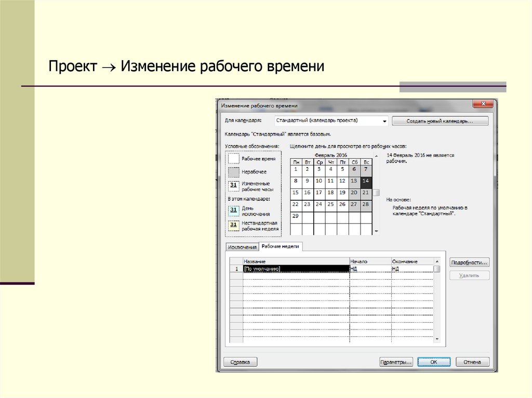Viewport: 532px width, 398px height.
Task: Select February 15 in calendar
Action: pos(296,193)
